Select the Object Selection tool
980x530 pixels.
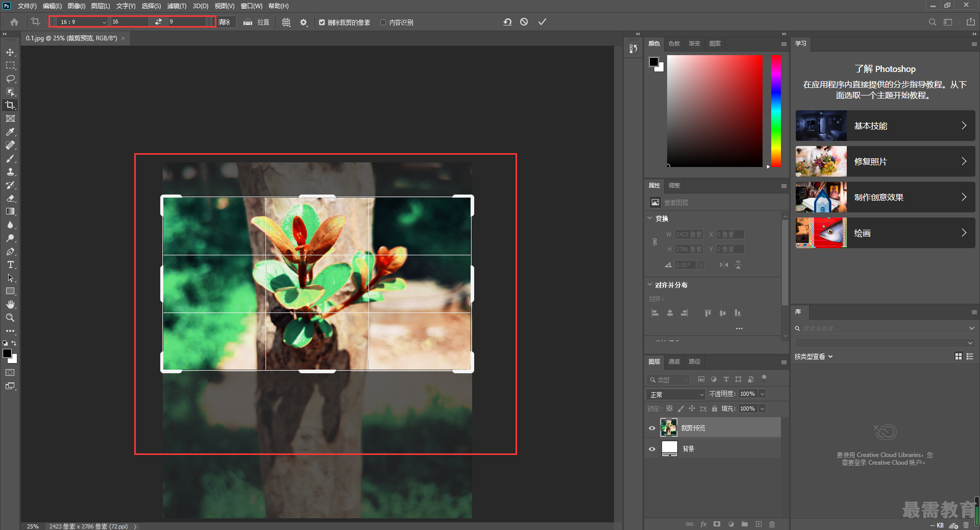coord(10,92)
